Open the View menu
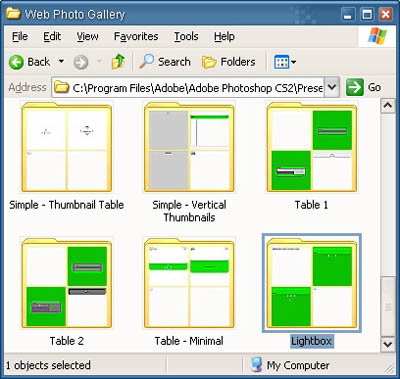 pyautogui.click(x=87, y=36)
